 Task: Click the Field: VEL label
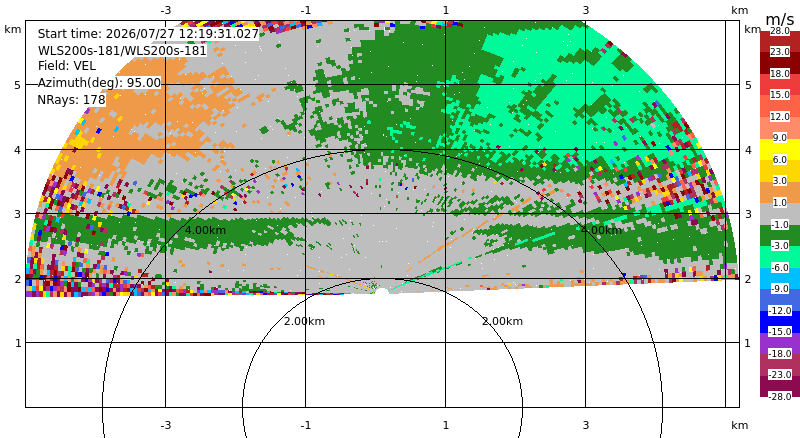67,66
